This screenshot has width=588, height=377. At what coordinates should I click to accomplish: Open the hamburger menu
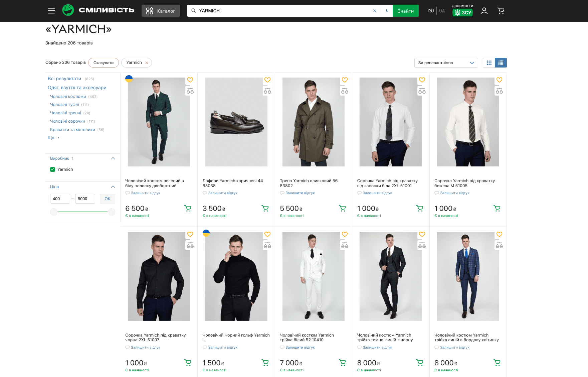coord(51,11)
